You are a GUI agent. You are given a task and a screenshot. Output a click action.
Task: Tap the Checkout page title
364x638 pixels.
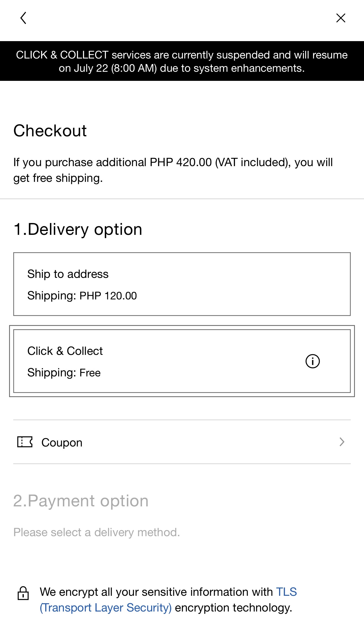tap(50, 131)
